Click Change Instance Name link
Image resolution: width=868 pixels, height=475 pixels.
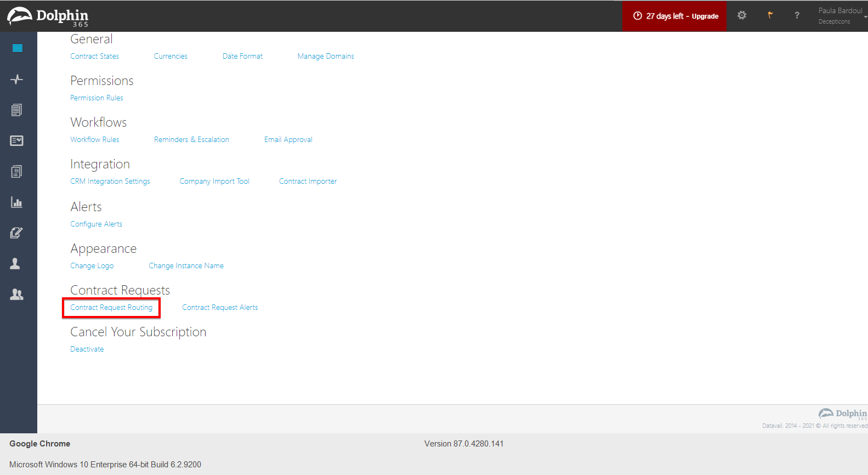pos(186,265)
